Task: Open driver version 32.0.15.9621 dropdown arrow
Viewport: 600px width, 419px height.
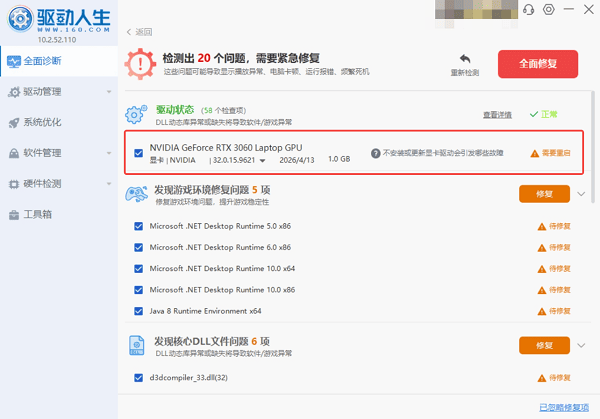Action: pos(262,161)
